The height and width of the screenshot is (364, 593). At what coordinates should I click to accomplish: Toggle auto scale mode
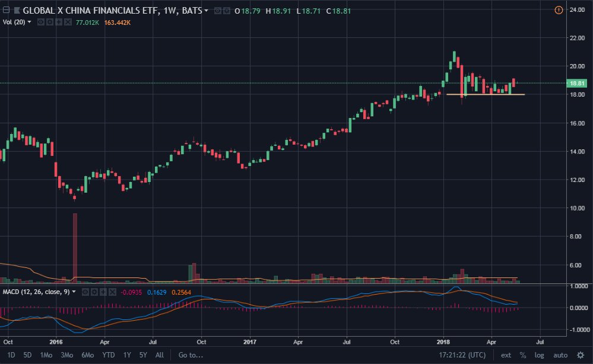(560, 355)
